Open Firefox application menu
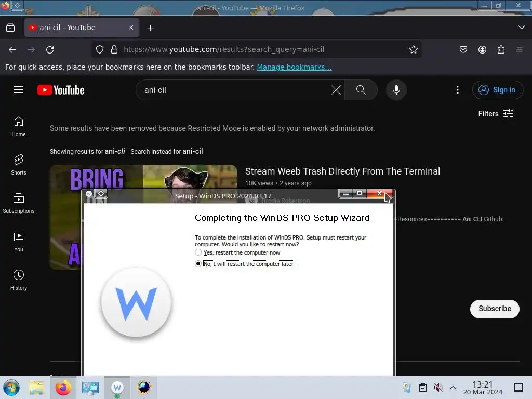The width and height of the screenshot is (532, 399). (520, 49)
